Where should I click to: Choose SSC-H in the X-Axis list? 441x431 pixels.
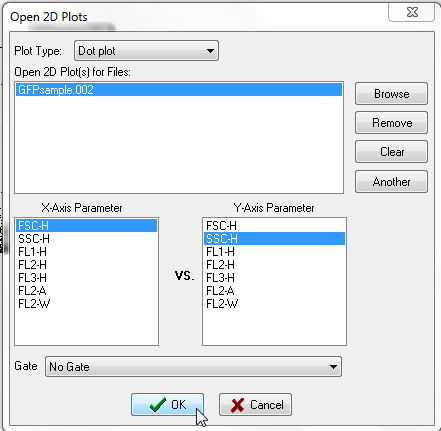tap(86, 239)
